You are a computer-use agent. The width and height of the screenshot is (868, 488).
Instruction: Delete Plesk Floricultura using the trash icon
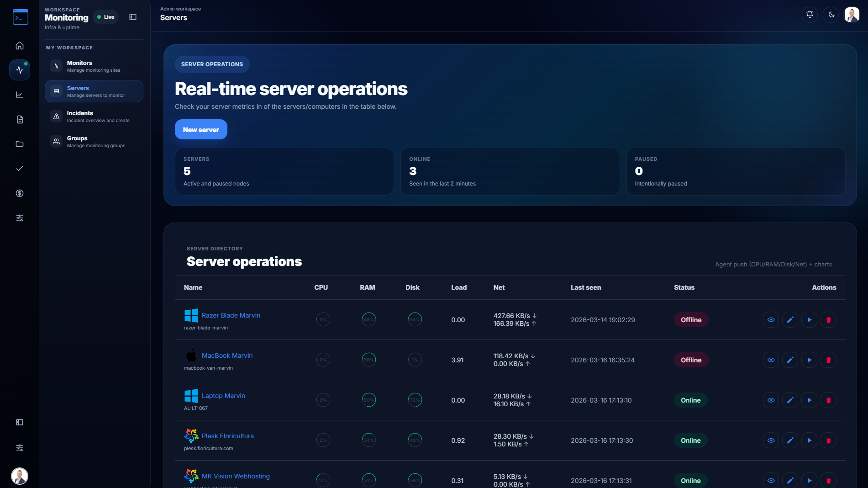[829, 440]
